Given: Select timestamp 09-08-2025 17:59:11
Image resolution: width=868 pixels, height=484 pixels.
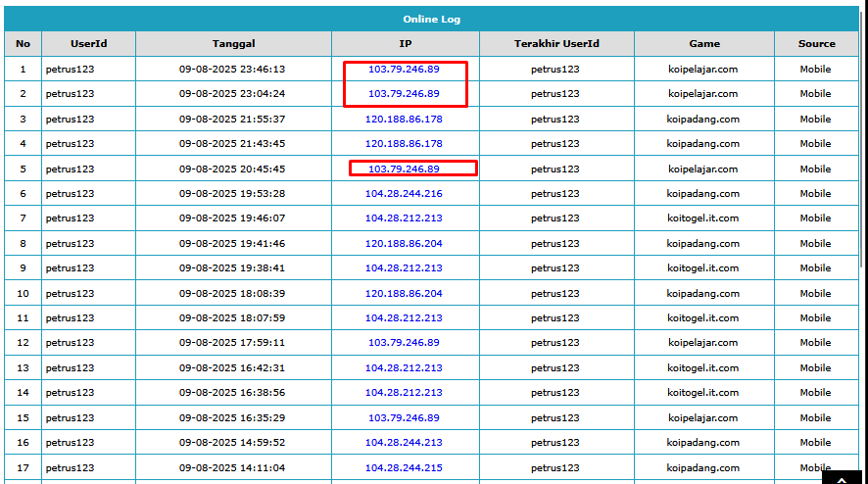Looking at the screenshot, I should [232, 342].
